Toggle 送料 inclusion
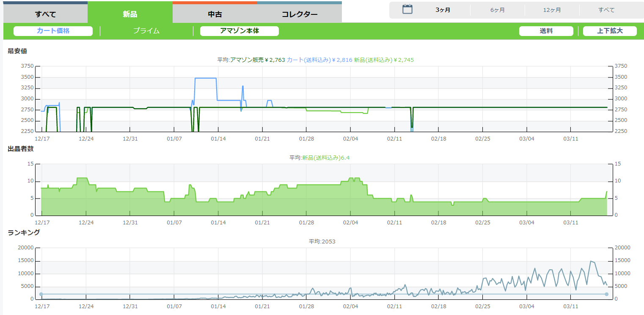The height and width of the screenshot is (315, 644). coord(546,31)
